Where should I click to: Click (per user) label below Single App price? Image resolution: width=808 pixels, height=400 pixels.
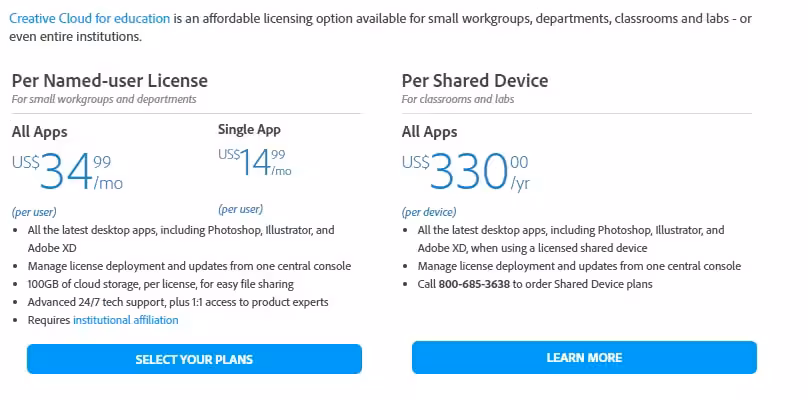240,209
